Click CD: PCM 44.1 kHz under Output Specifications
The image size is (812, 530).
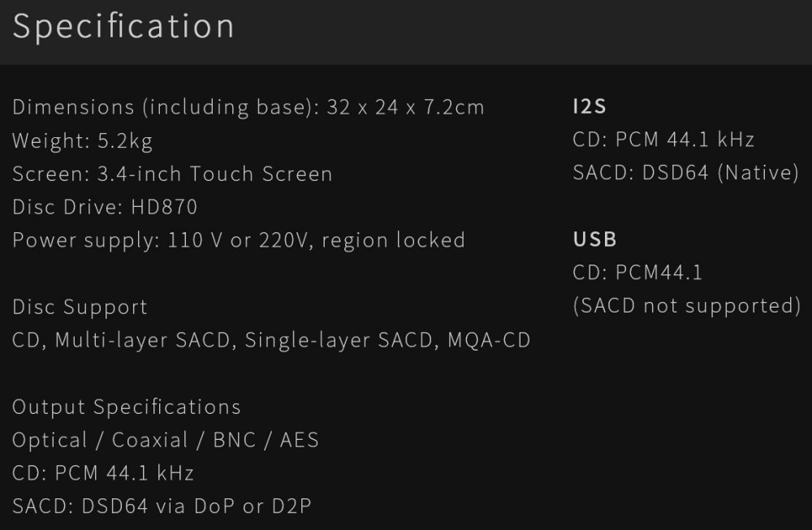tap(103, 473)
